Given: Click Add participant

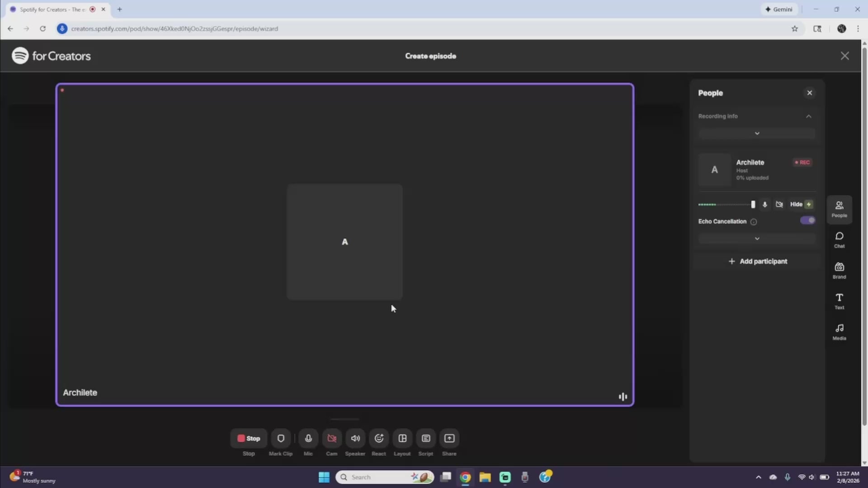Looking at the screenshot, I should pos(757,261).
